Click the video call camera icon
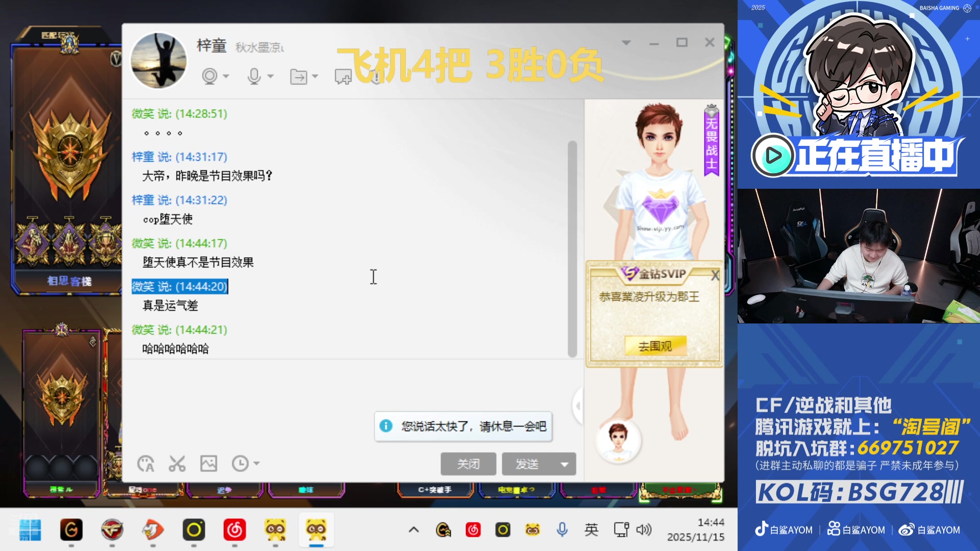Viewport: 980px width, 551px height. pyautogui.click(x=209, y=77)
